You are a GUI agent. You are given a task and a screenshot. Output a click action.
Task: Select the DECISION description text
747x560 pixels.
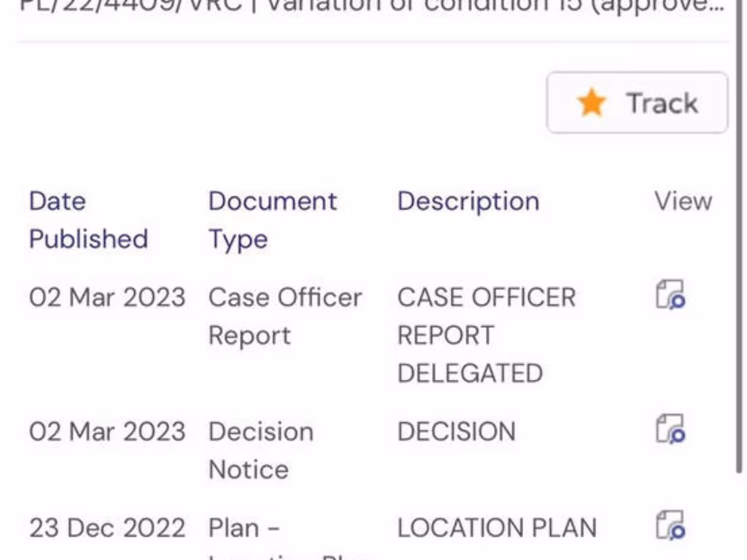click(x=456, y=432)
